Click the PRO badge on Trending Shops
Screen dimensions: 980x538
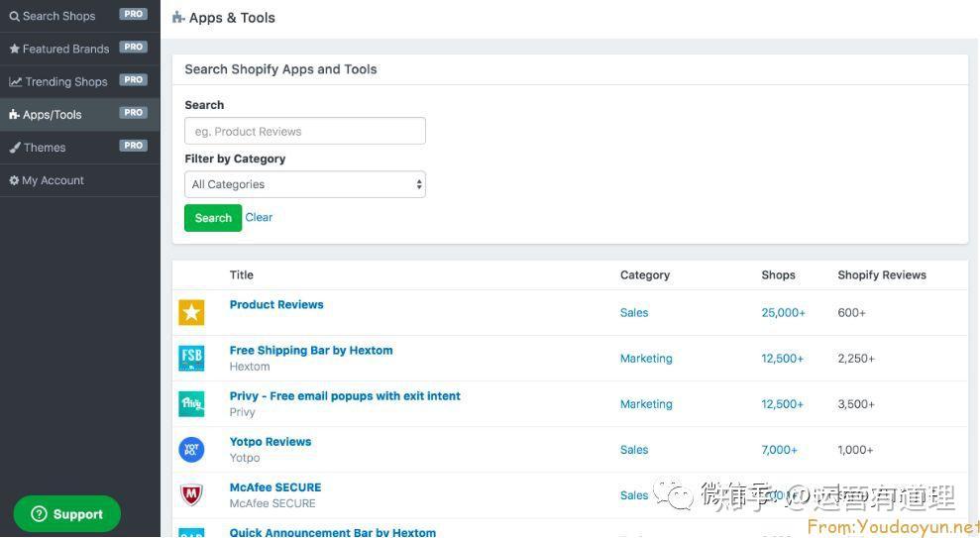(x=133, y=80)
